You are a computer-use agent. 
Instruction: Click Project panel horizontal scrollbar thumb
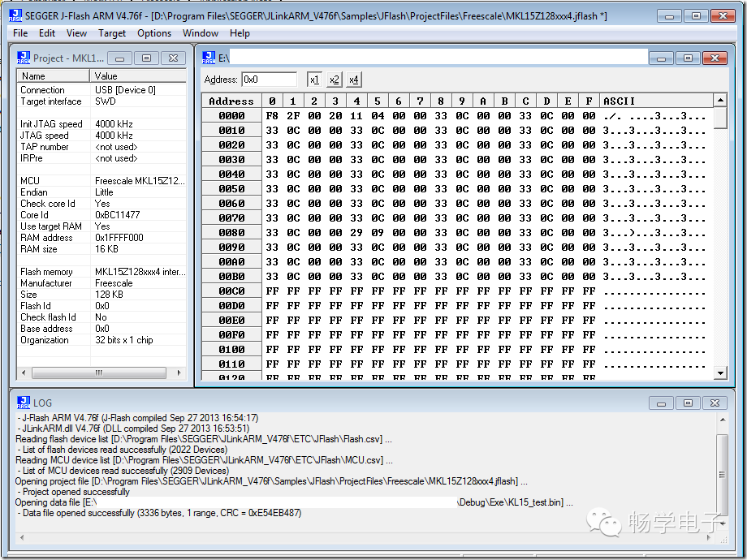pyautogui.click(x=98, y=373)
